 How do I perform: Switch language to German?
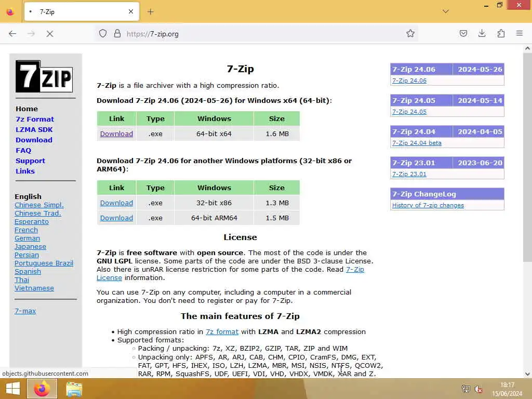click(x=27, y=238)
